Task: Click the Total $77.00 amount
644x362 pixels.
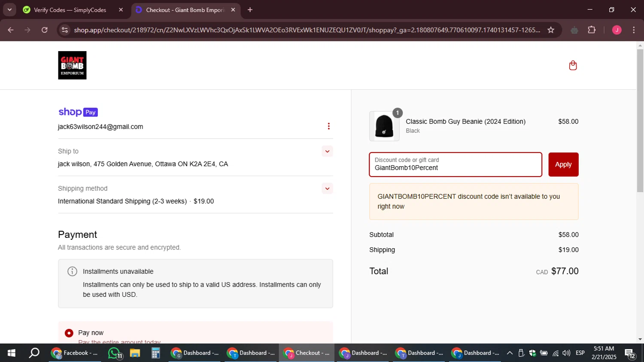Action: 565,271
